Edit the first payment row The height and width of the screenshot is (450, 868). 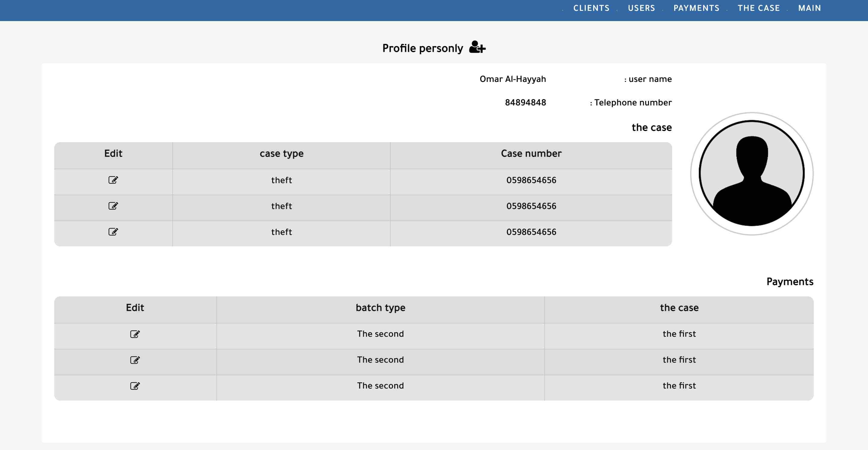[x=135, y=334]
